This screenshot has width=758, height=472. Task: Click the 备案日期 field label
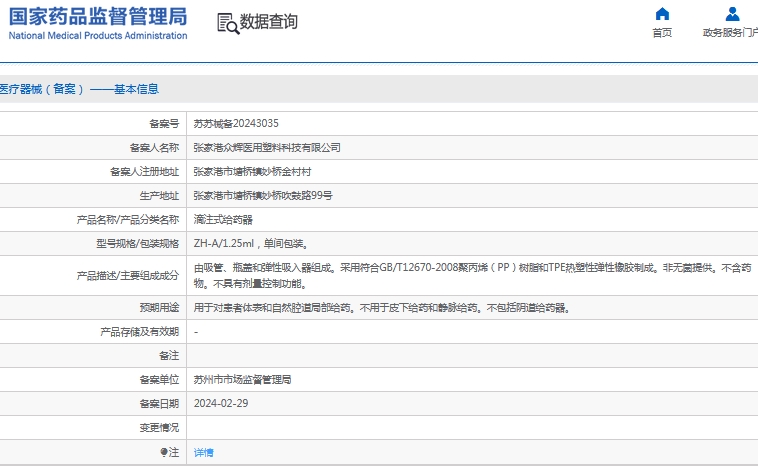pyautogui.click(x=160, y=403)
